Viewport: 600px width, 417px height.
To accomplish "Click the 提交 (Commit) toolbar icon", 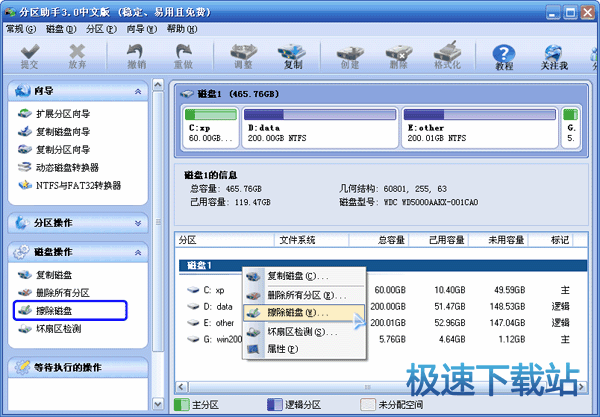I will tap(29, 56).
